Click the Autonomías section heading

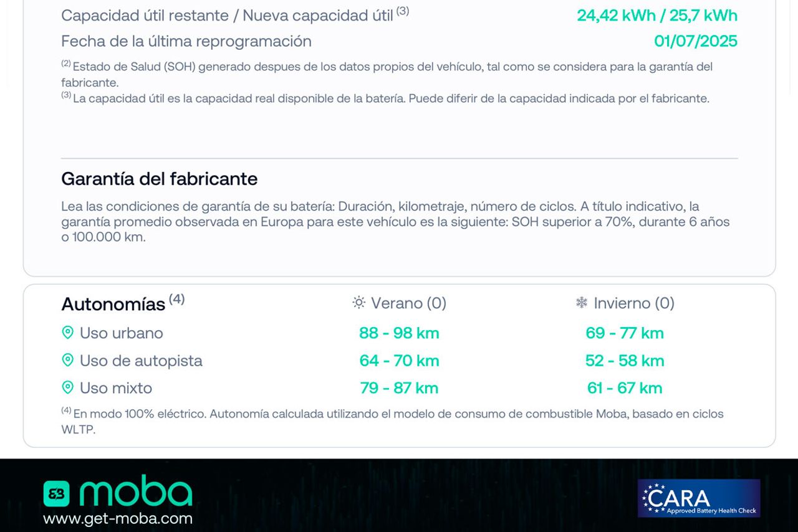(x=113, y=304)
